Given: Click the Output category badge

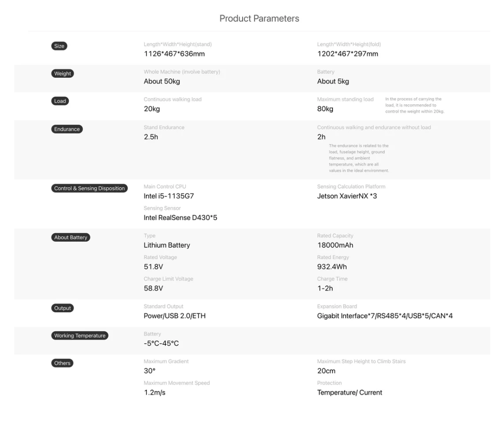Looking at the screenshot, I should 63,308.
